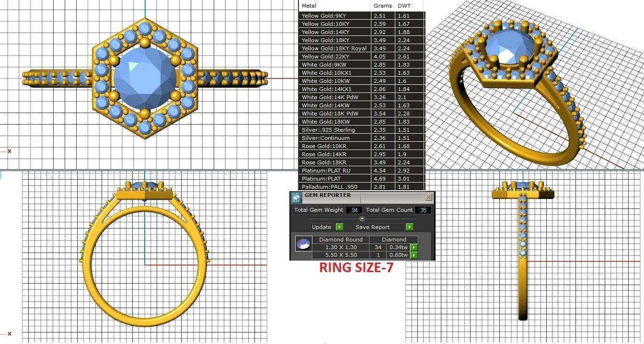Screen dimensions: 644x344
Task: Select the 'White Gold:14KX1' row
Action: click(x=362, y=89)
